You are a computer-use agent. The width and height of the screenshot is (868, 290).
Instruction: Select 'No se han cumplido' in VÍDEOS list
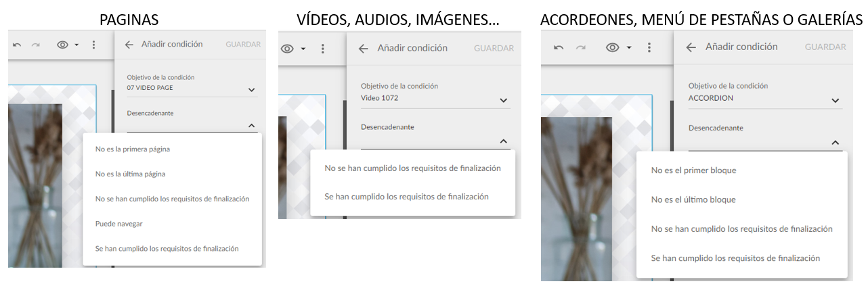pyautogui.click(x=412, y=168)
